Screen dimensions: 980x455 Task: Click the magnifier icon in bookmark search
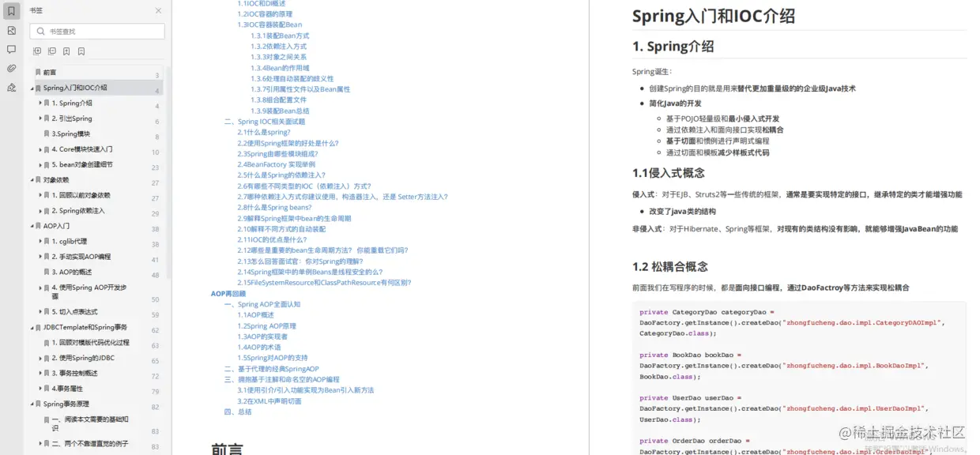pos(40,32)
